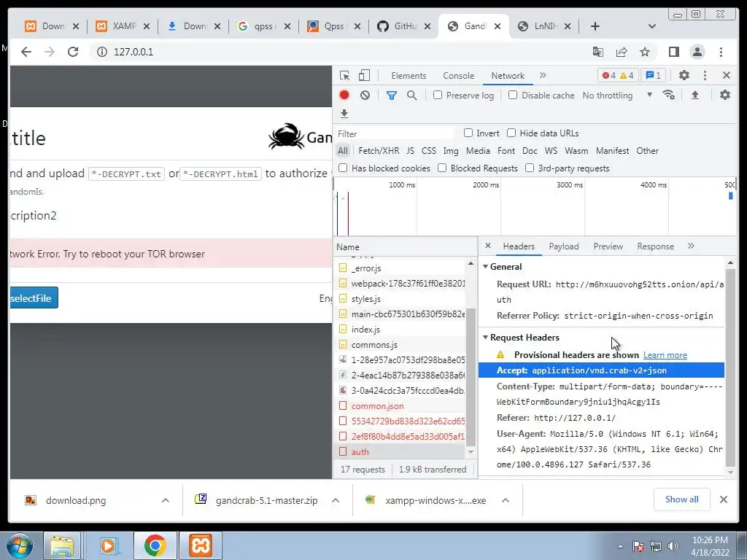This screenshot has height=560, width=747.
Task: Filter requests by Fetch/XHR
Action: click(379, 150)
